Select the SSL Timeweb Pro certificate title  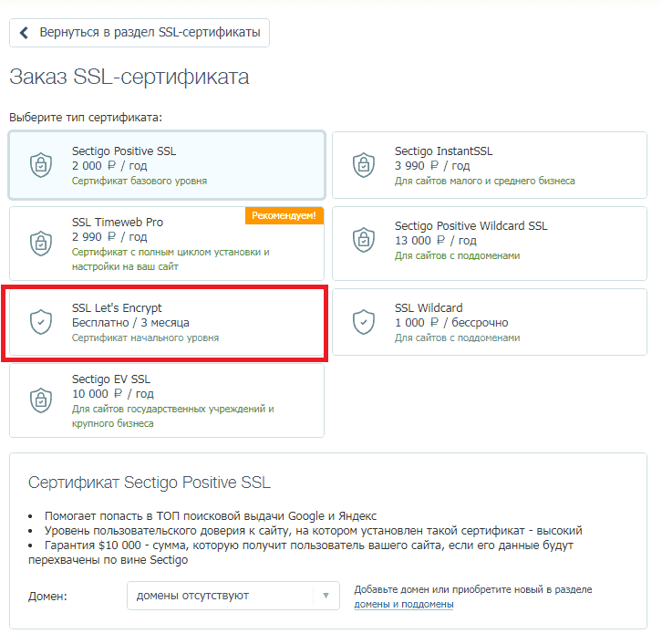tap(118, 223)
